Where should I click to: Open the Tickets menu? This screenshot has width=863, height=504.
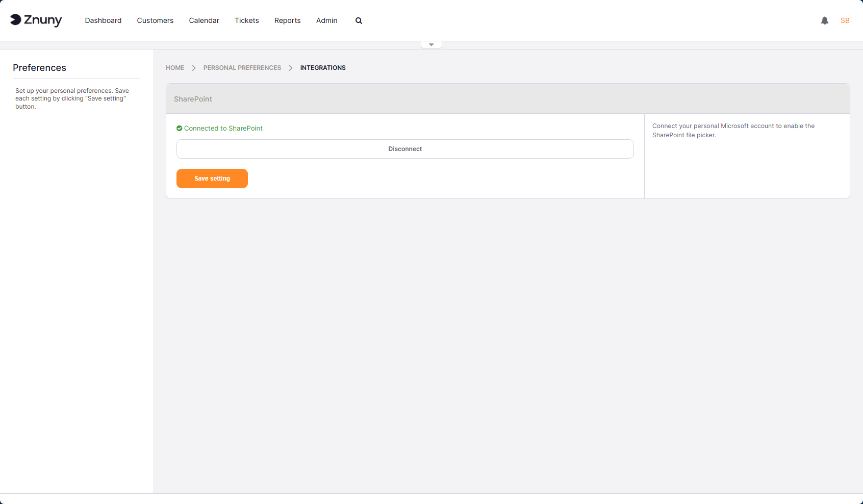(247, 20)
